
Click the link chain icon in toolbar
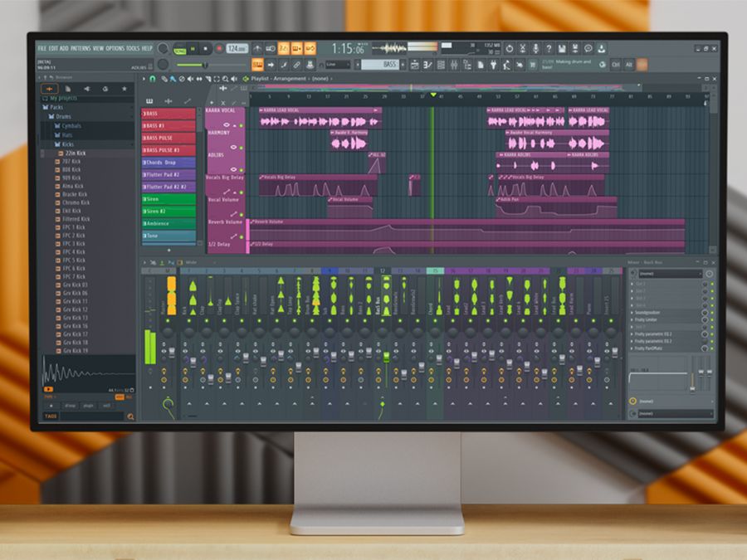pos(296,65)
